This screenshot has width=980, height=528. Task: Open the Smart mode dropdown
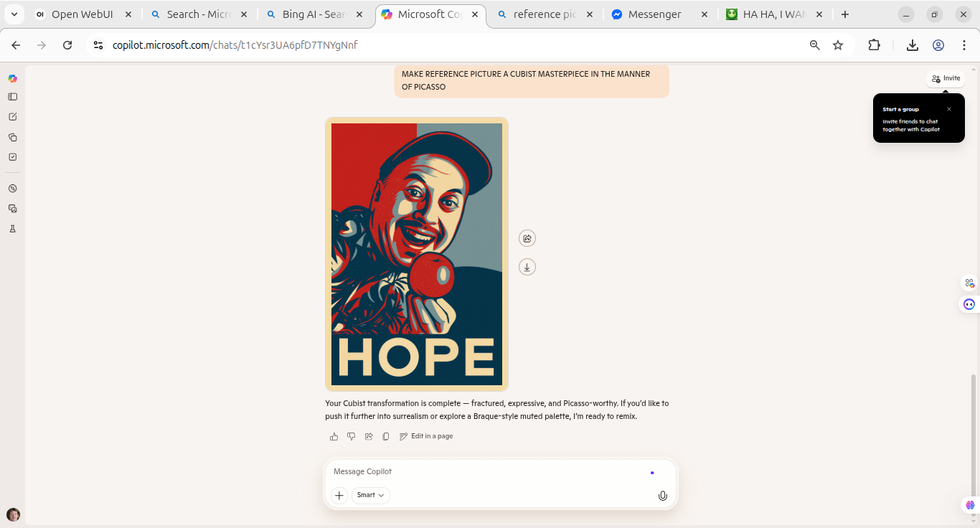371,495
